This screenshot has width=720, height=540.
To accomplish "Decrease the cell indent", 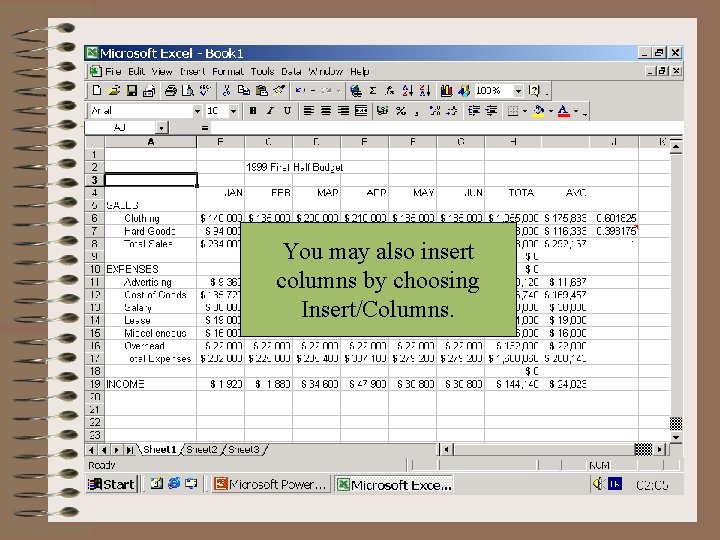I will click(473, 111).
